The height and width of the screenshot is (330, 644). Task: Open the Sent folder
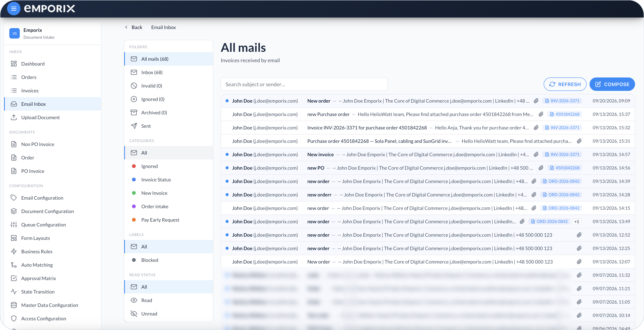click(169, 126)
